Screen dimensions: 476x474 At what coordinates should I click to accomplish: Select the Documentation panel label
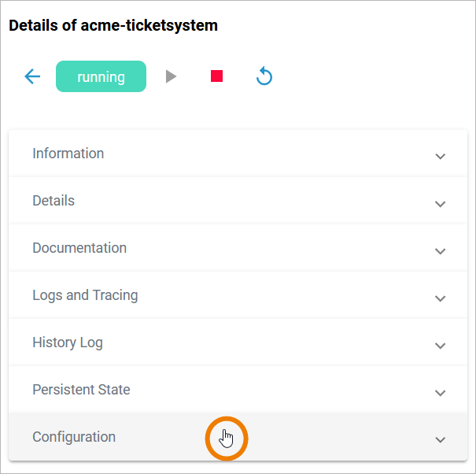(79, 248)
